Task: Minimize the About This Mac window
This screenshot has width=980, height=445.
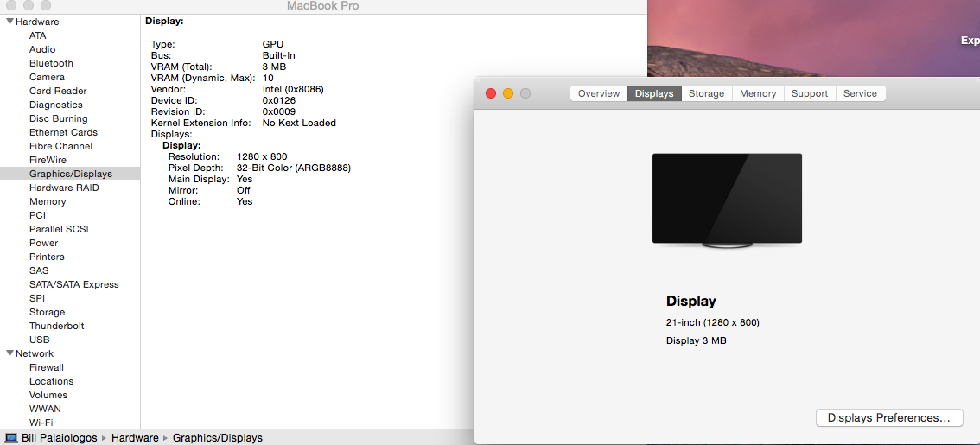Action: point(508,93)
